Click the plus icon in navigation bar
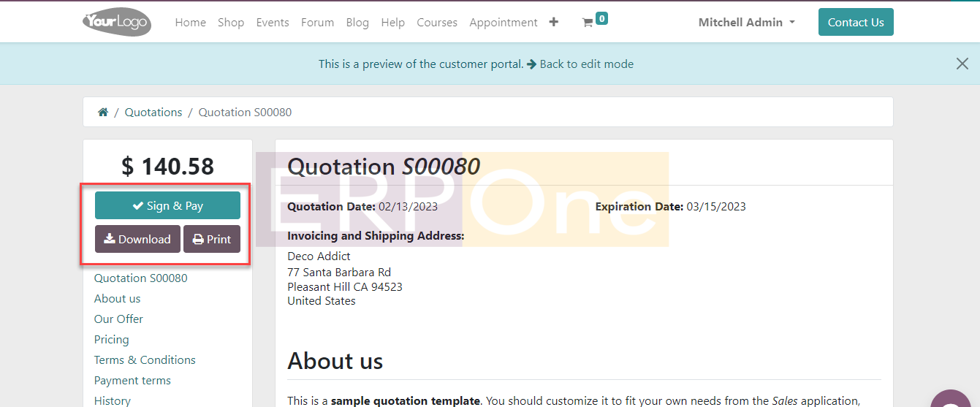 (554, 22)
